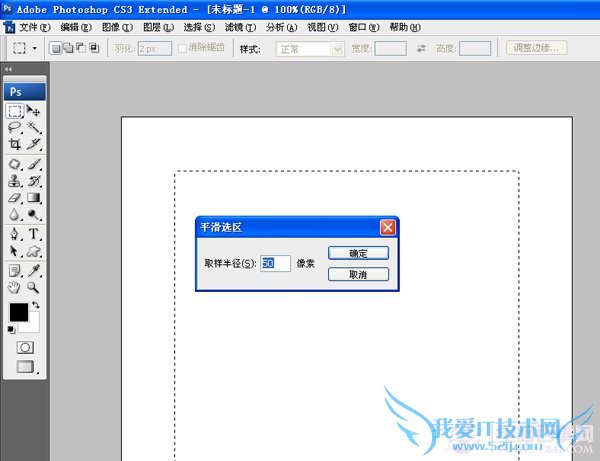The width and height of the screenshot is (600, 461).
Task: Select the Slice tool
Action: tap(34, 144)
